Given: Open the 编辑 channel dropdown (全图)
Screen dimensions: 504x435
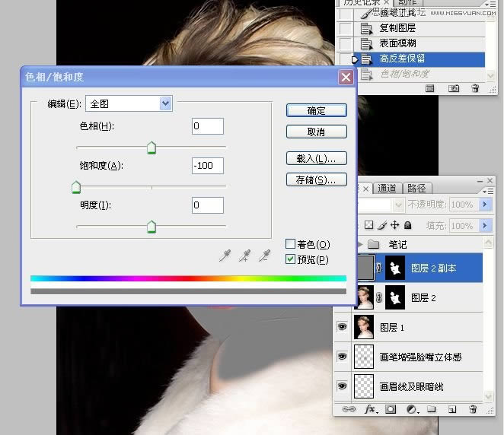Looking at the screenshot, I should (166, 103).
